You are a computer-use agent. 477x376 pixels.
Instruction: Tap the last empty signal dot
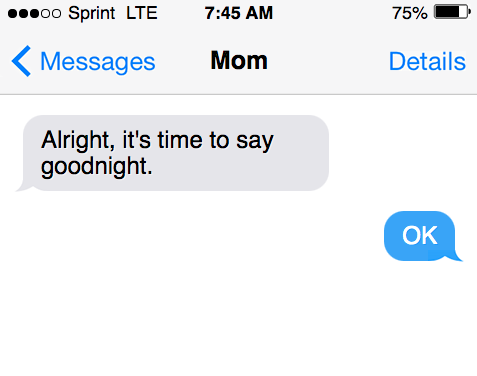(57, 14)
